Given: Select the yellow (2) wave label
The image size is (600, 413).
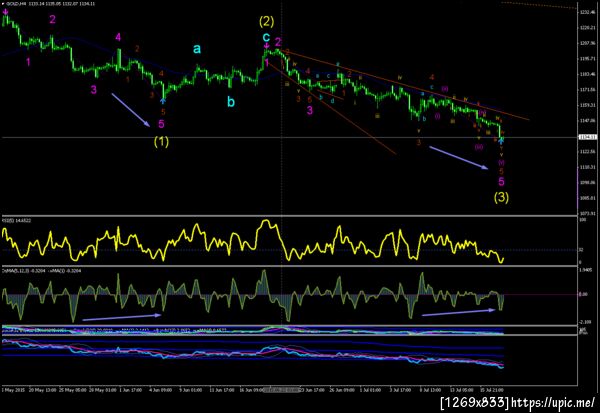Looking at the screenshot, I should (266, 21).
